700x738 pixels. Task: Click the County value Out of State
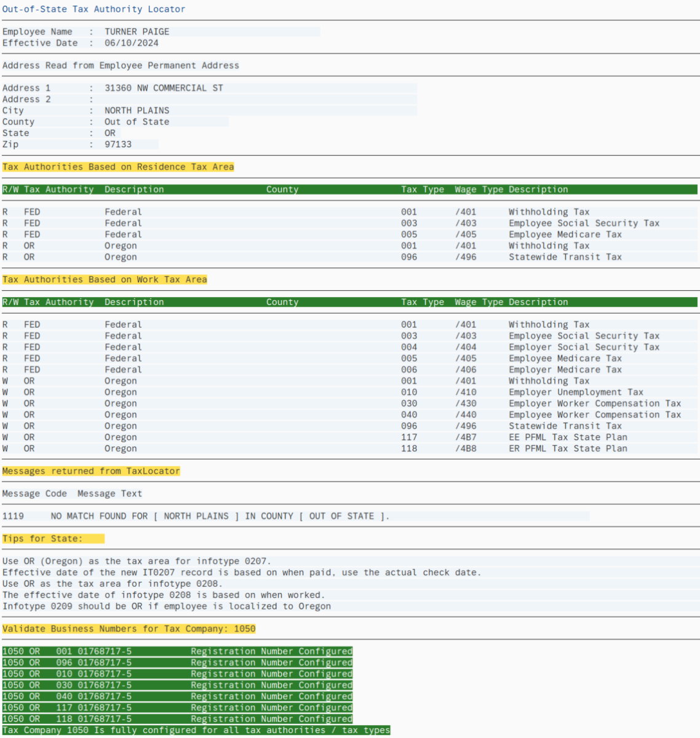pyautogui.click(x=137, y=122)
